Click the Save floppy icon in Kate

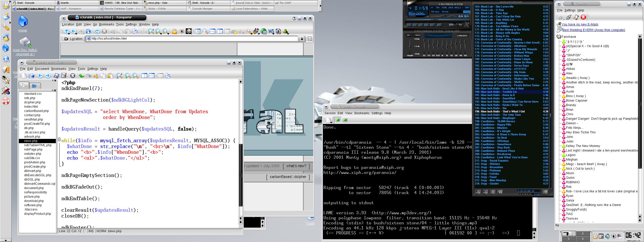(57, 76)
